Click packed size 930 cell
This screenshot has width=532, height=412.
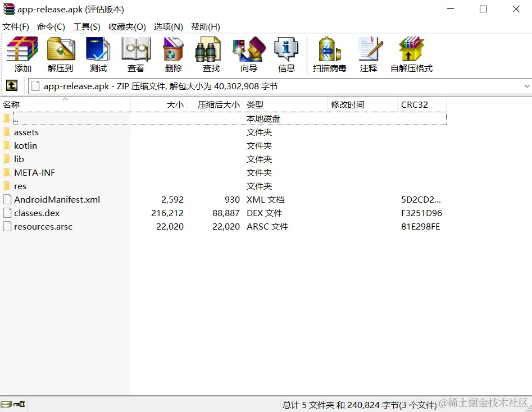pyautogui.click(x=232, y=199)
